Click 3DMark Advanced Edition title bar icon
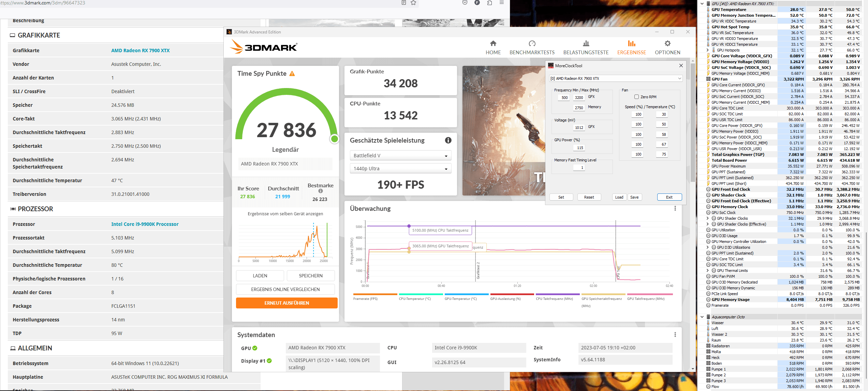The height and width of the screenshot is (391, 868). (229, 32)
